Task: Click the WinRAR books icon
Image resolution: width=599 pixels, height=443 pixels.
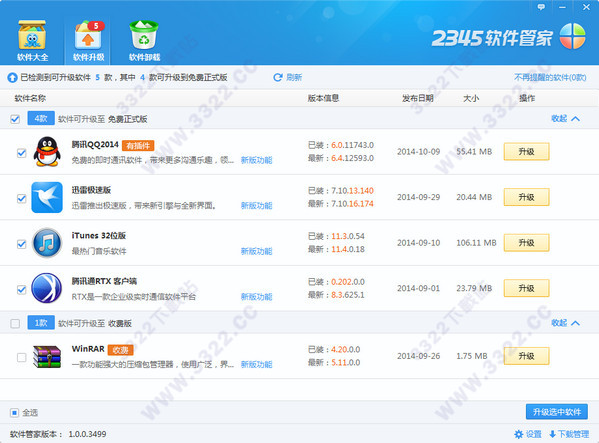Action: pos(47,356)
